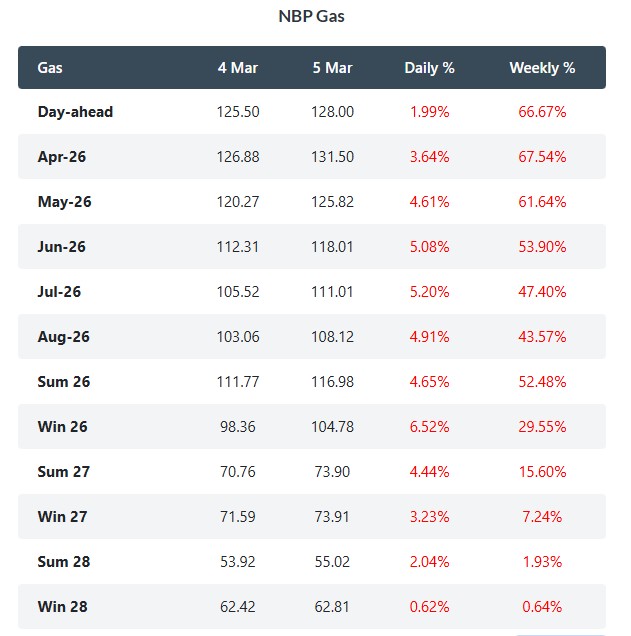This screenshot has height=636, width=631.
Task: Click the Weekly % column header
Action: (542, 68)
